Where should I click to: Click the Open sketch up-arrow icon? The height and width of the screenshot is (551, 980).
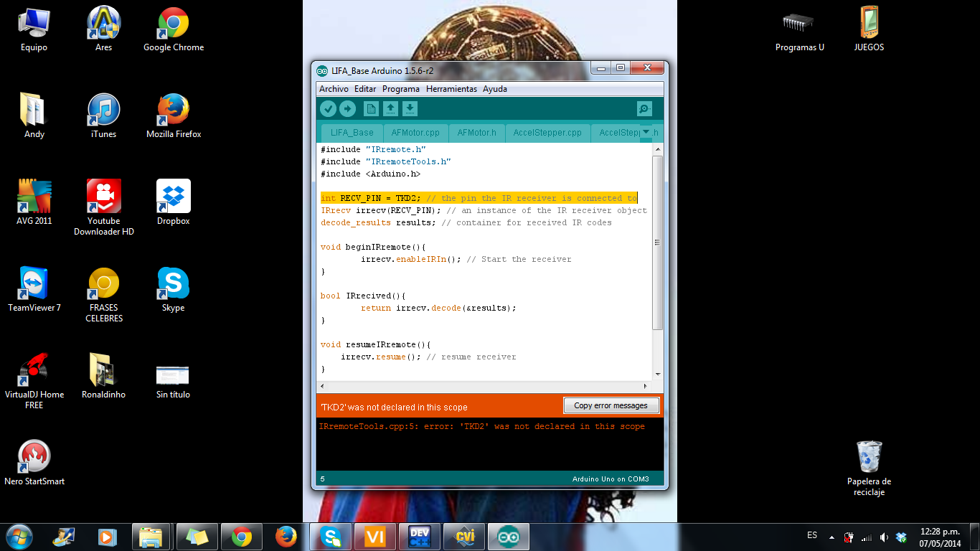[390, 108]
